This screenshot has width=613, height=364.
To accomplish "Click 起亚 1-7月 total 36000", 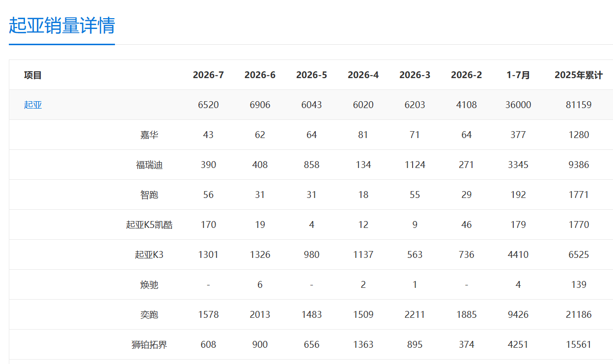I will click(x=518, y=105).
